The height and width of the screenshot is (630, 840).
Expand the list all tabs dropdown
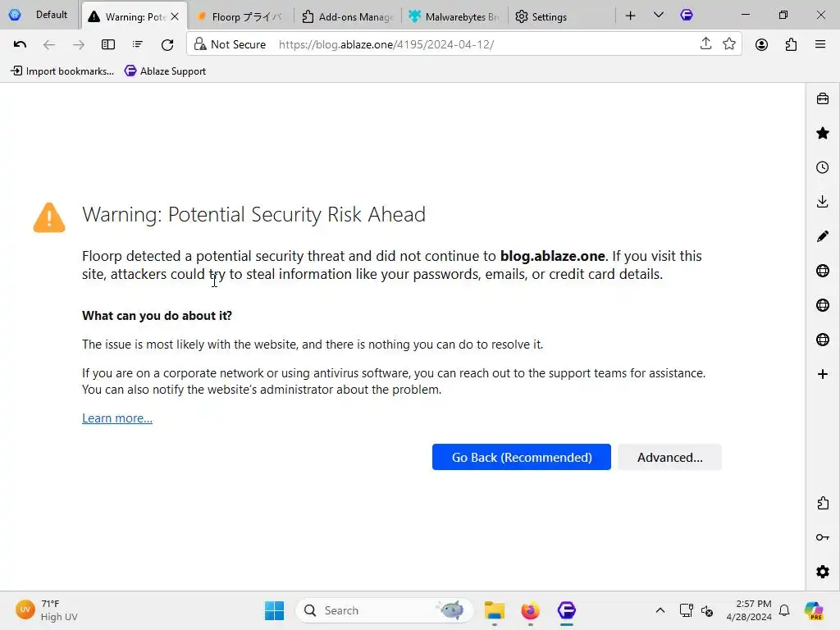[x=659, y=16]
